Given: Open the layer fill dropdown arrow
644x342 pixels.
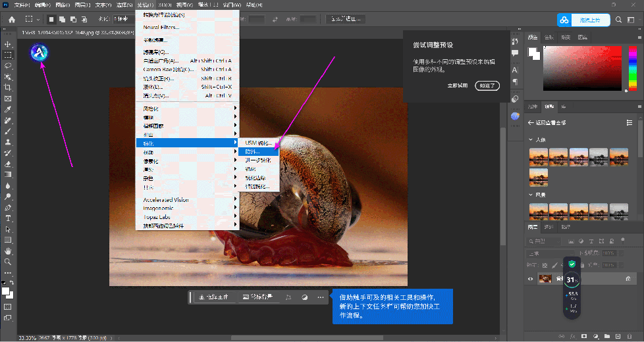Looking at the screenshot, I should pos(620,265).
